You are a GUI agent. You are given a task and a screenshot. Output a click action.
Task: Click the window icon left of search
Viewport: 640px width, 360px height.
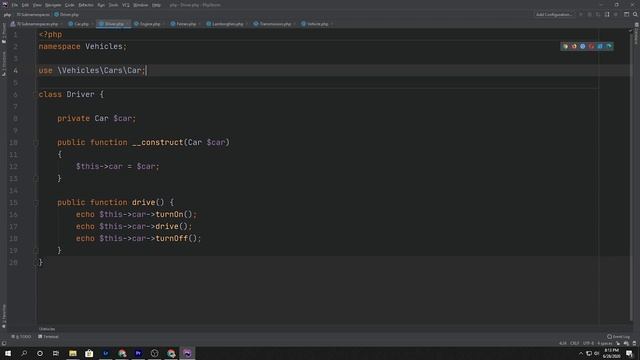point(627,14)
